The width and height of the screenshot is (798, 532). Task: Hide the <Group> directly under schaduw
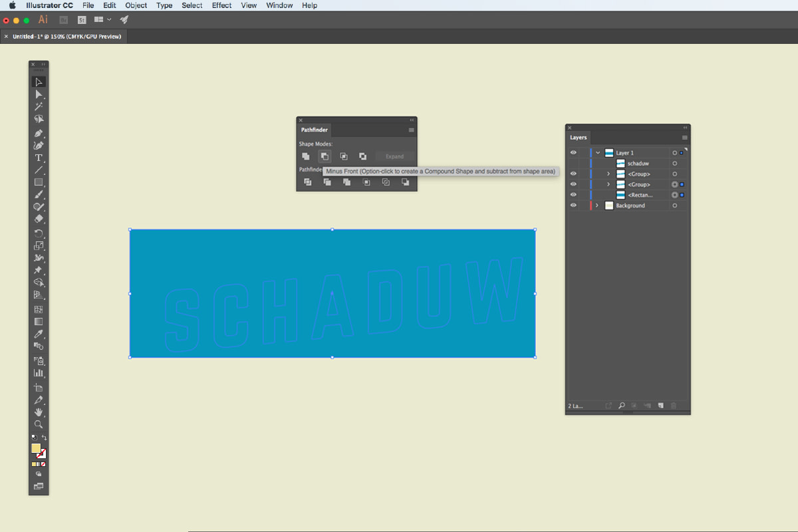coord(573,174)
